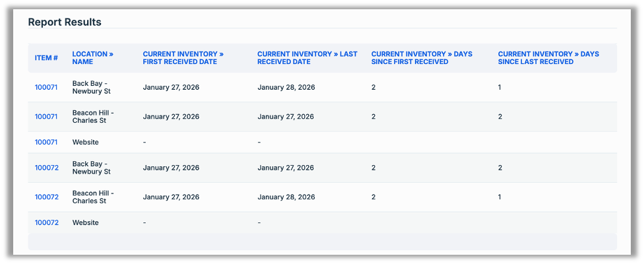The height and width of the screenshot is (264, 644).
Task: Open item 100072 link in Back Bay row
Action: [46, 168]
